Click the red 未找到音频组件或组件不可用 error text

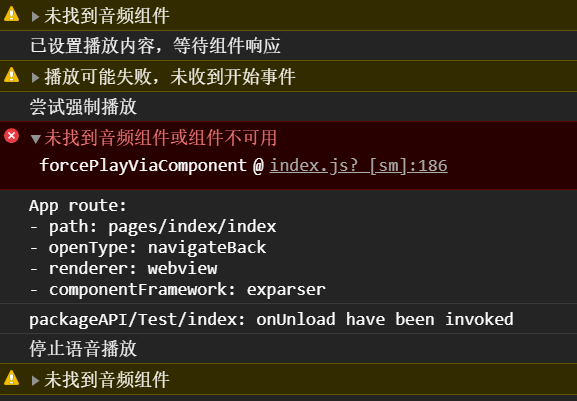(x=160, y=138)
